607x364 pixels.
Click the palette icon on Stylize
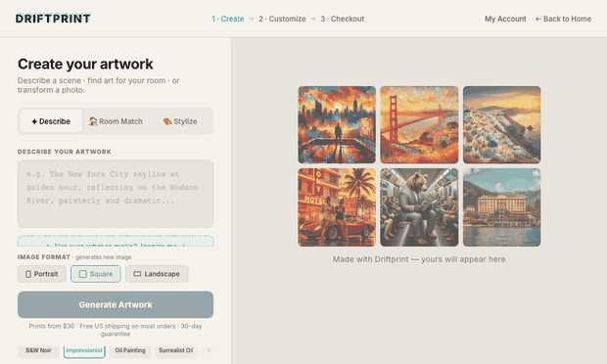(167, 121)
